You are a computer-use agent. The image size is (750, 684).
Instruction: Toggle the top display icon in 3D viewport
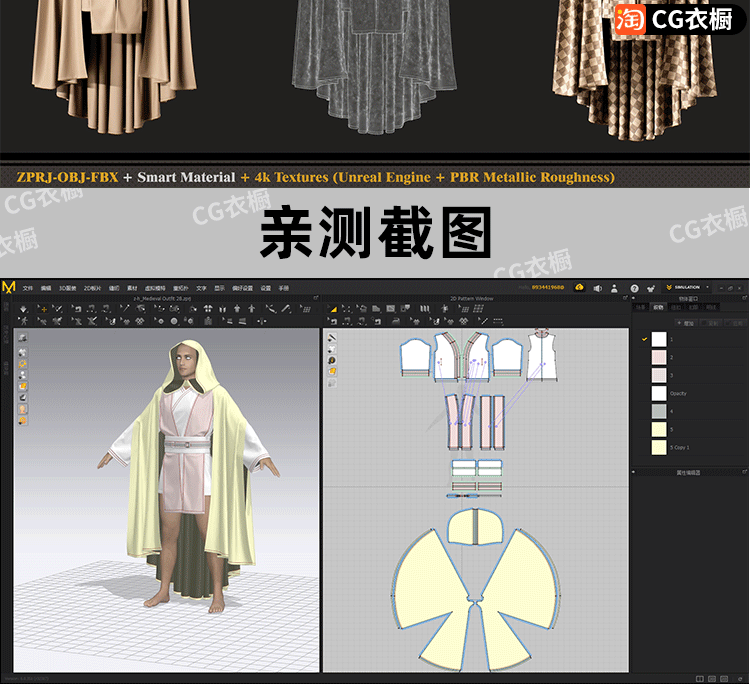[22, 338]
